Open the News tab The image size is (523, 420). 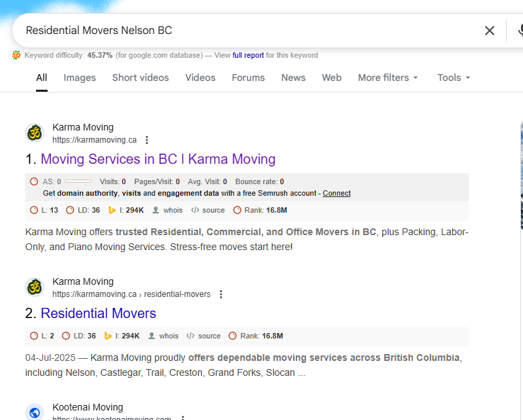tap(293, 77)
